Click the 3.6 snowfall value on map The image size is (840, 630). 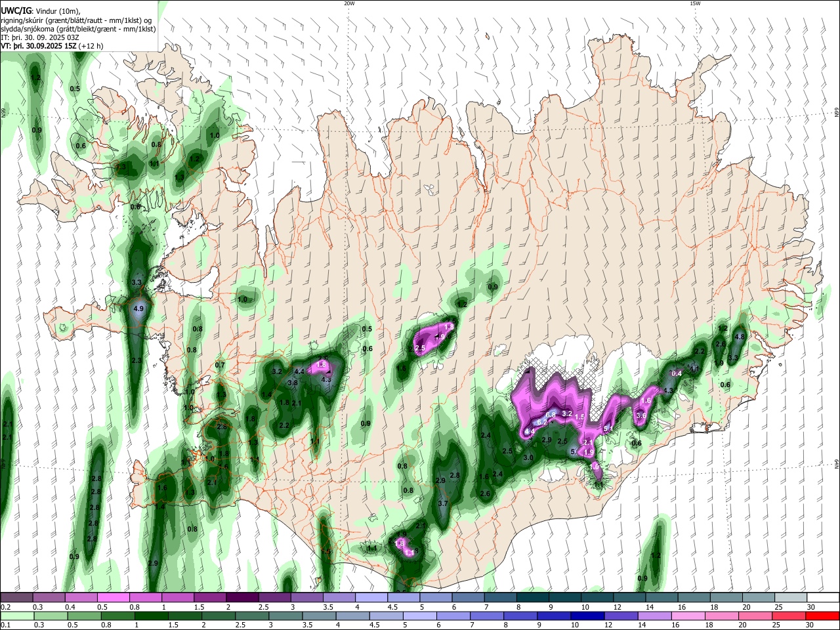click(x=641, y=415)
